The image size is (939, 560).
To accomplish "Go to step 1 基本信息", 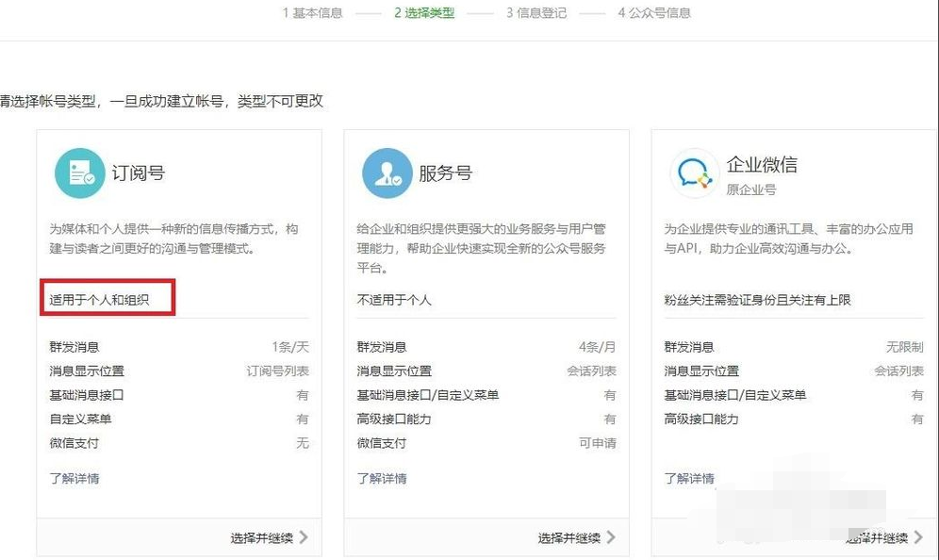I will click(312, 13).
